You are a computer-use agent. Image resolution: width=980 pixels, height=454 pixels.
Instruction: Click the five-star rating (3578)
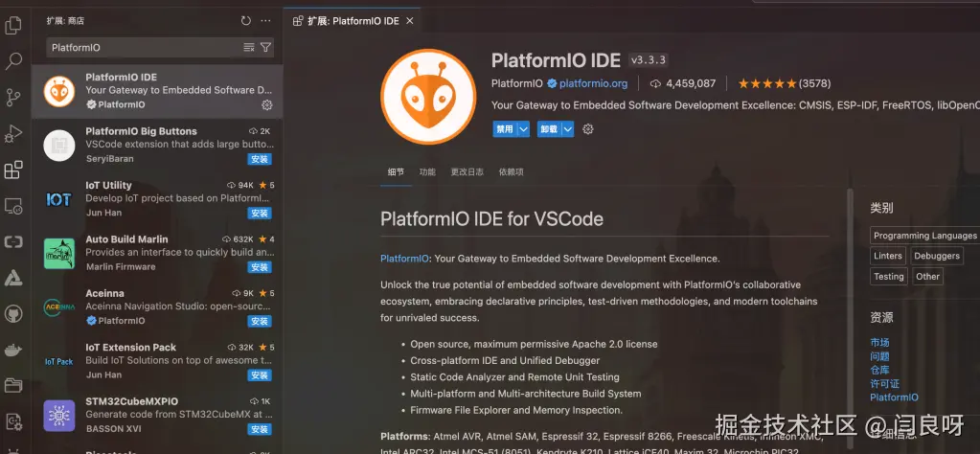click(x=784, y=83)
